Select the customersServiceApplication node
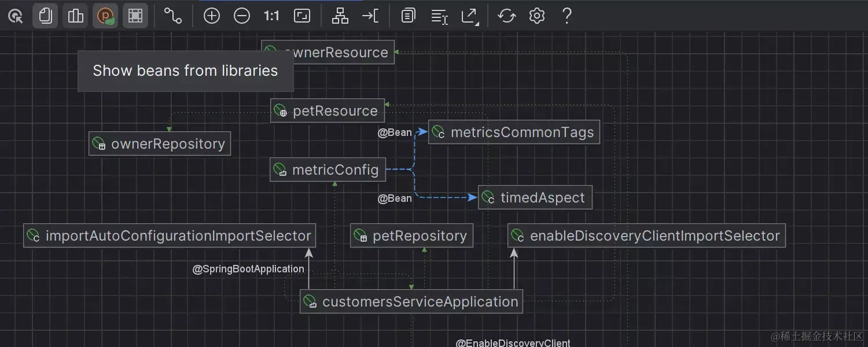The height and width of the screenshot is (347, 868). 411,301
